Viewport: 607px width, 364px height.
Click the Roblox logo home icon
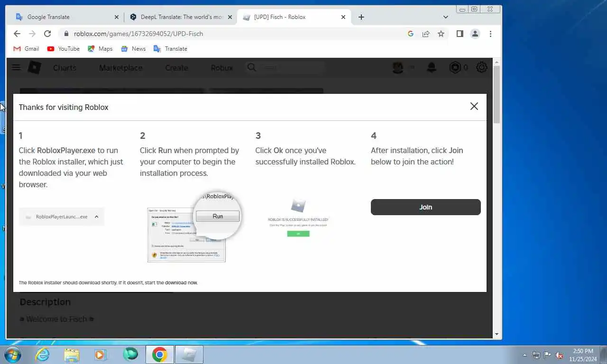click(35, 68)
